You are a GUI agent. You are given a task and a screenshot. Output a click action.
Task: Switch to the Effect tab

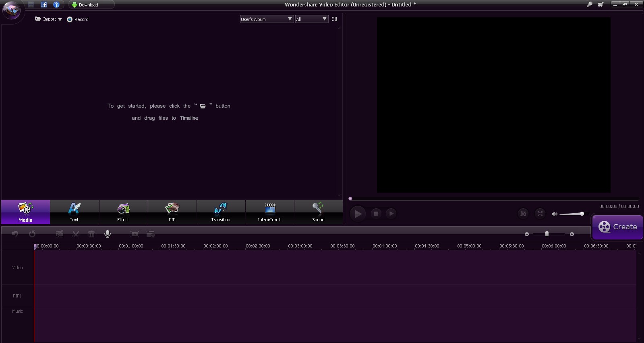[x=123, y=212]
